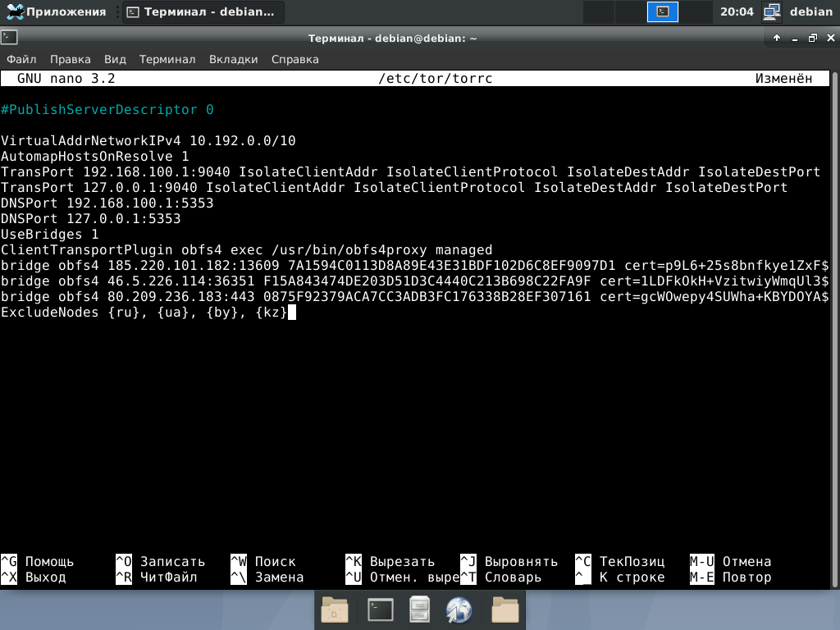840x630 pixels.
Task: Open the Вид menu
Action: (x=115, y=59)
